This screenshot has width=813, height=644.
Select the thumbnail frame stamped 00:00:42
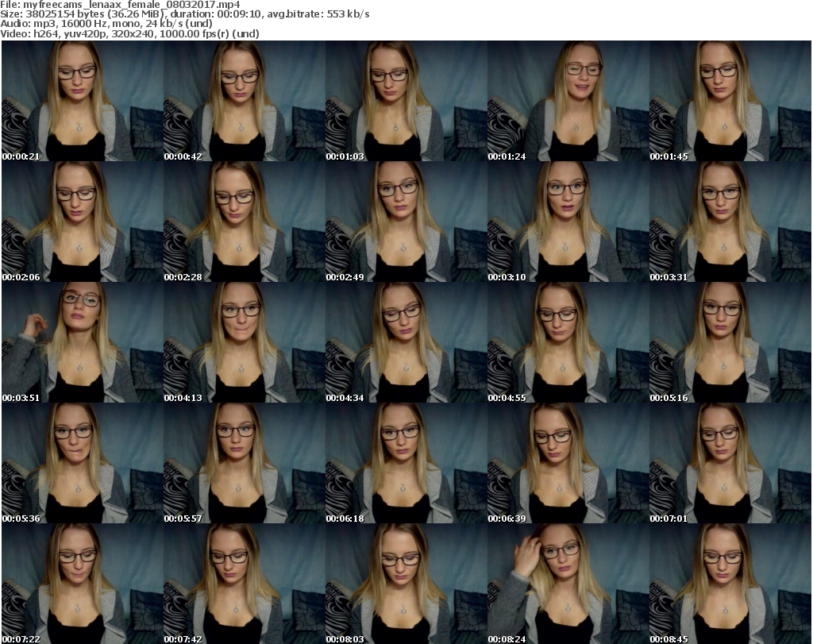point(245,101)
